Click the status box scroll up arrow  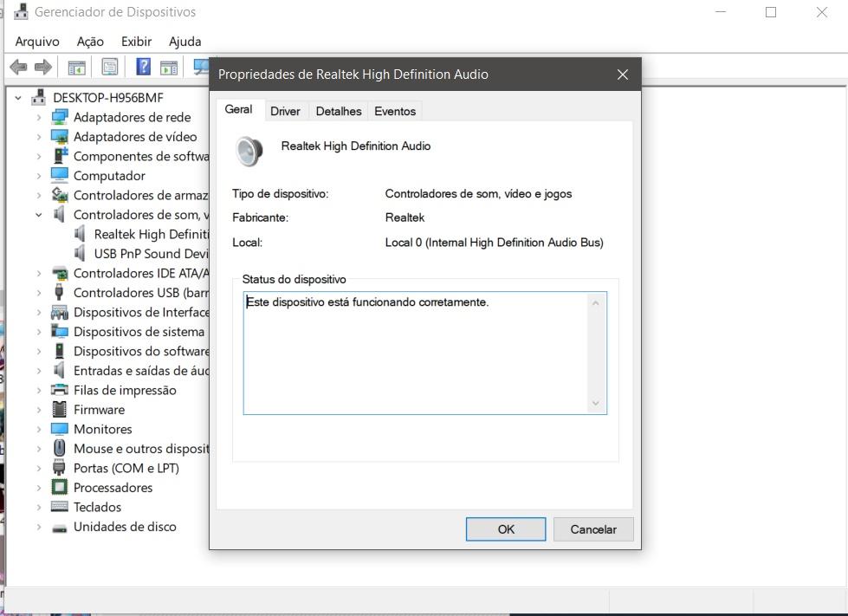tap(595, 303)
